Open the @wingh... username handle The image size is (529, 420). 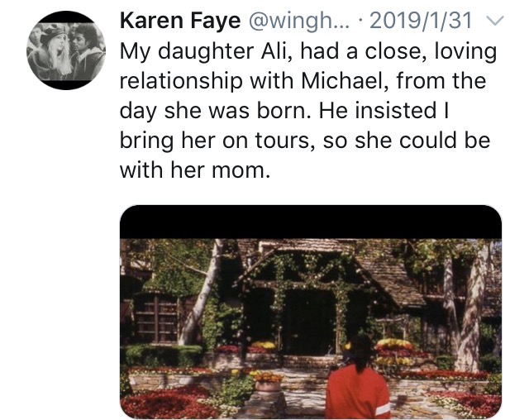(299, 21)
